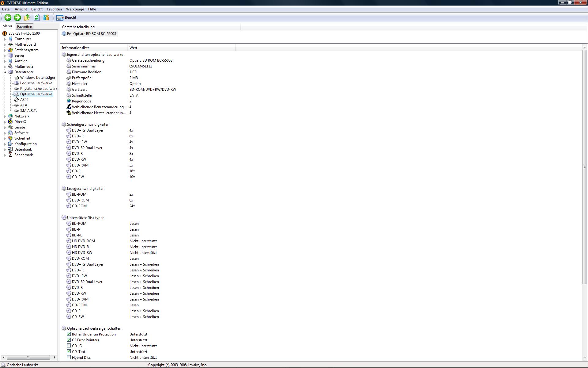Viewport: 588px width, 368px height.
Task: Select the Netzwerk icon in the tree
Action: [10, 116]
